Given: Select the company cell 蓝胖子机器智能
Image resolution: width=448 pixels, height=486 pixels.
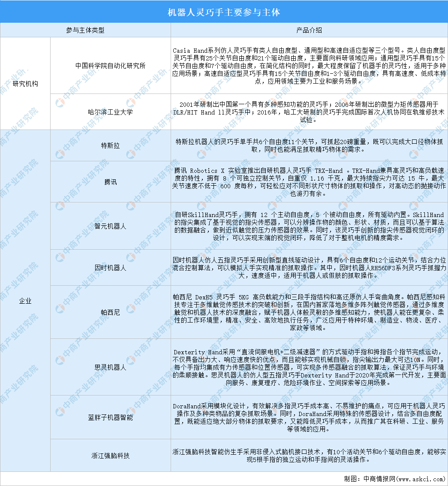Looking at the screenshot, I should (x=111, y=417).
